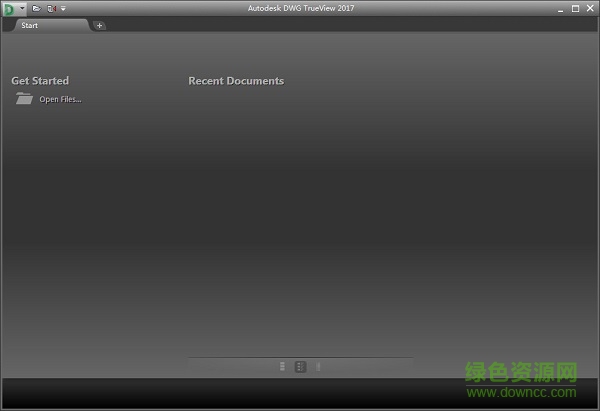Add a new tab with the plus button

coord(99,26)
